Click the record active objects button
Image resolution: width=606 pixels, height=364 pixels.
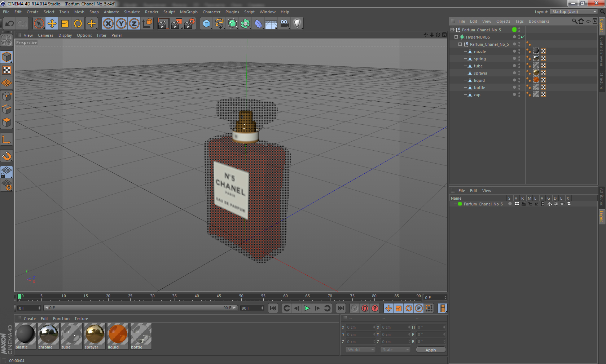pos(355,308)
